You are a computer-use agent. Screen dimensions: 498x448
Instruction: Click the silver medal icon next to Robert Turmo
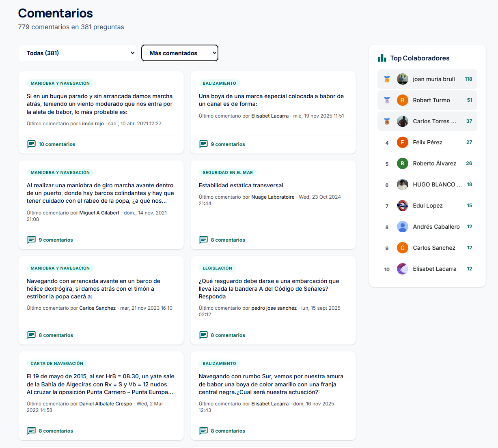click(387, 100)
